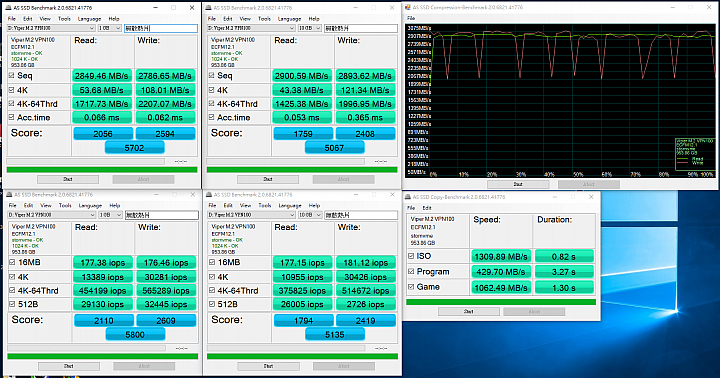Click green progress bar in the window scoring 5135
Viewport: 720px width, 378px height.
pos(303,356)
